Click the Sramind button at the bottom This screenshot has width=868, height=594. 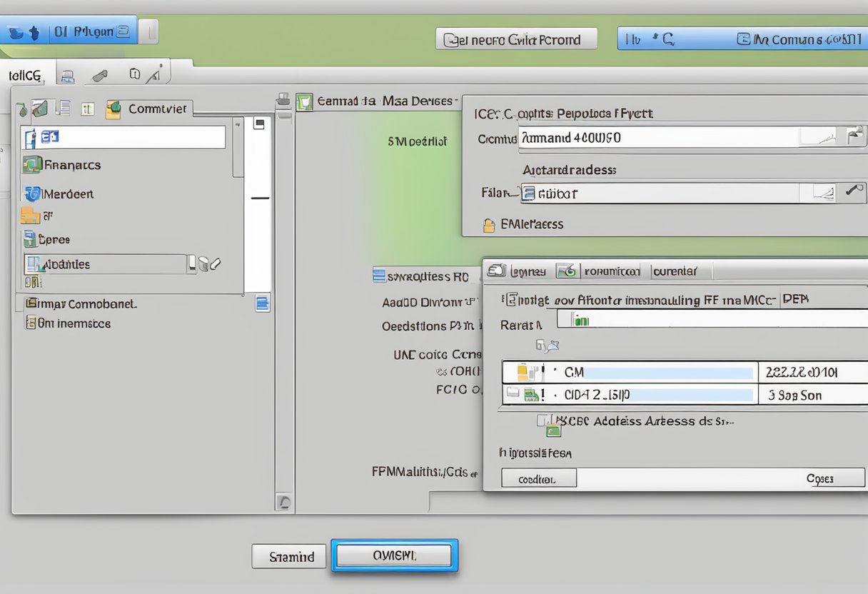tap(289, 556)
